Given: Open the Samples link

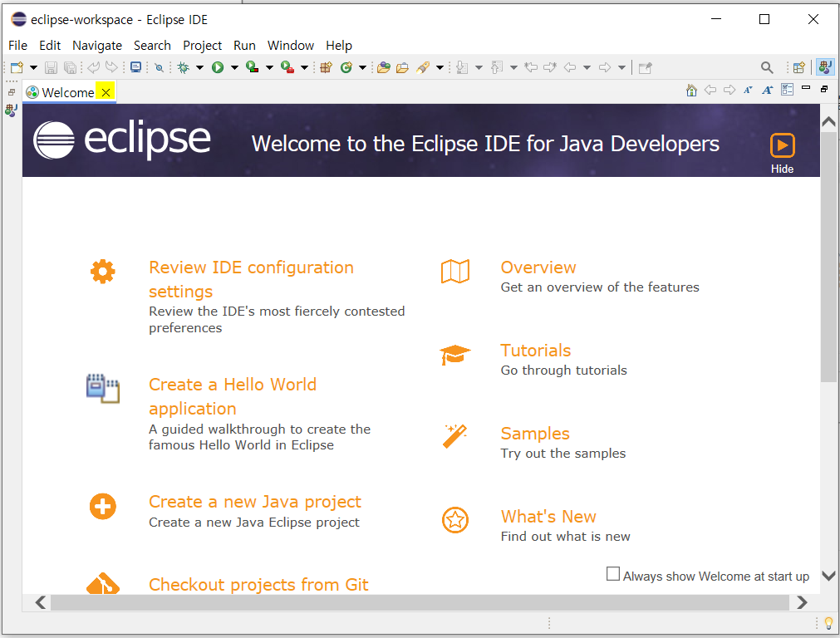Looking at the screenshot, I should pyautogui.click(x=534, y=434).
